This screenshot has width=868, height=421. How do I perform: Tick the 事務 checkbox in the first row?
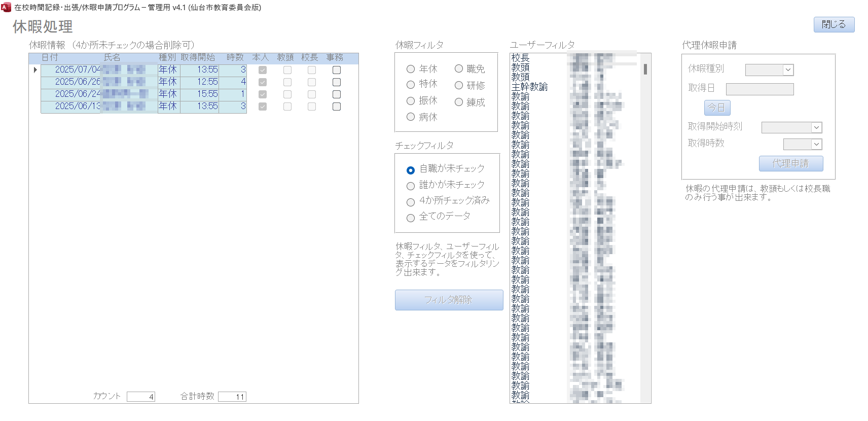[x=336, y=70]
